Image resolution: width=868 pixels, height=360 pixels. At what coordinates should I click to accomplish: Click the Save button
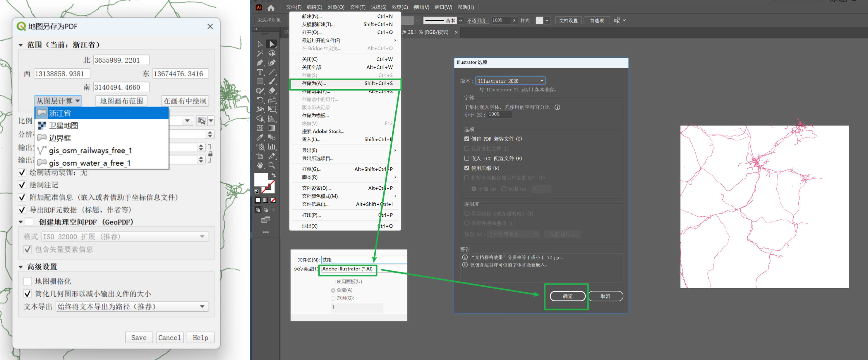(x=138, y=337)
